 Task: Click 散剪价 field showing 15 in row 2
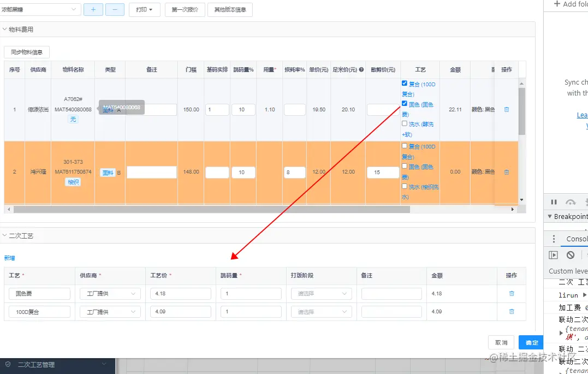383,172
